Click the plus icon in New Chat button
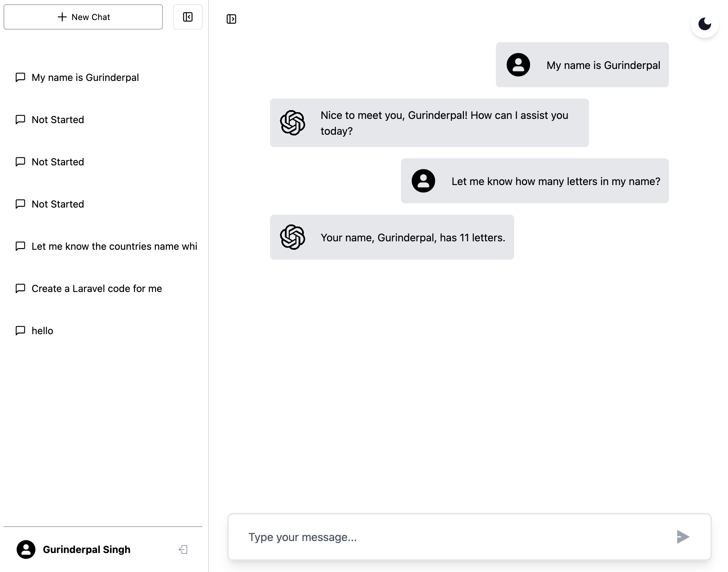728x572 pixels. point(62,17)
